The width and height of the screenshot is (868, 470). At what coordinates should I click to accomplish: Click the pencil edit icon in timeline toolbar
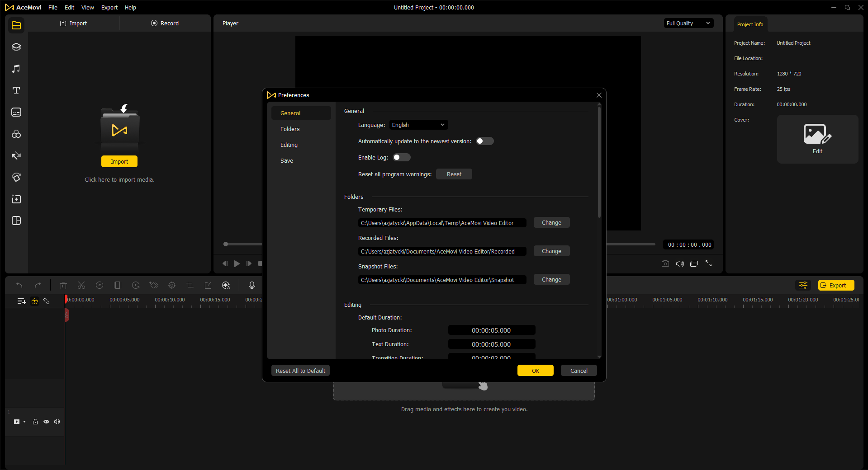coord(208,285)
